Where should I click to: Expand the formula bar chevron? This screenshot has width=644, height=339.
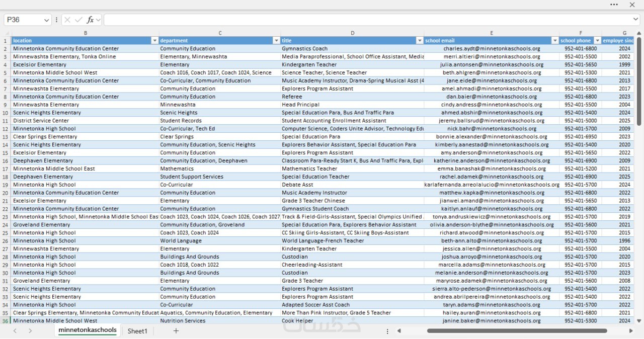click(x=636, y=20)
